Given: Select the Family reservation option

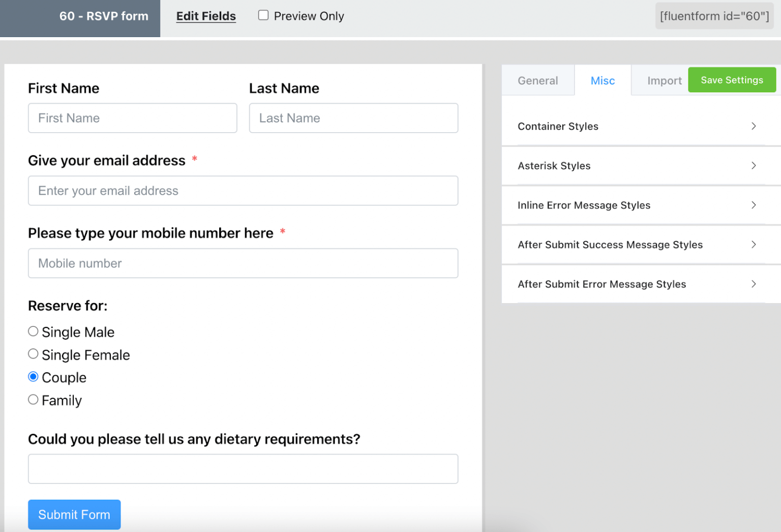Looking at the screenshot, I should coord(33,399).
